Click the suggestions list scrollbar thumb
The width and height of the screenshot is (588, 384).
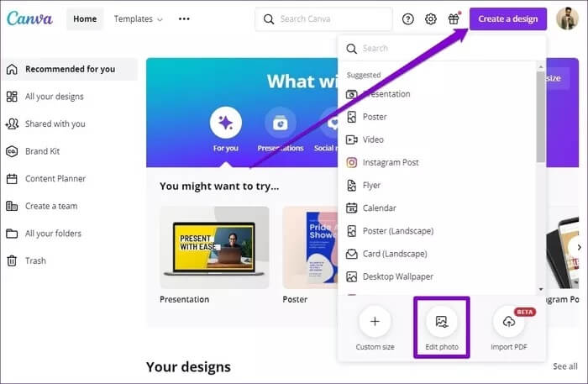[x=541, y=118]
